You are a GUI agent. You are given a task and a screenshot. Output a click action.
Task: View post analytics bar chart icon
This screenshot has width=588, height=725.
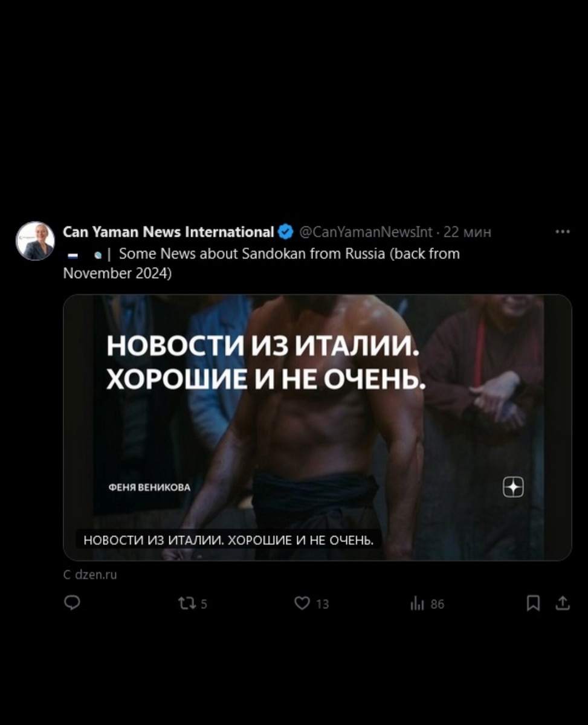coord(427,603)
